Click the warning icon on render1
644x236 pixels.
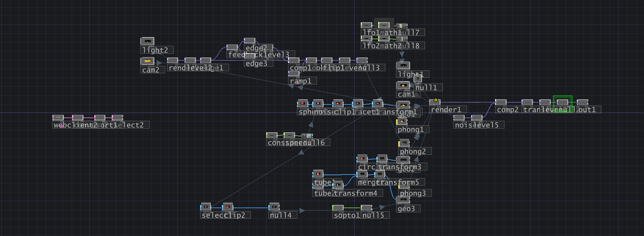[436, 100]
